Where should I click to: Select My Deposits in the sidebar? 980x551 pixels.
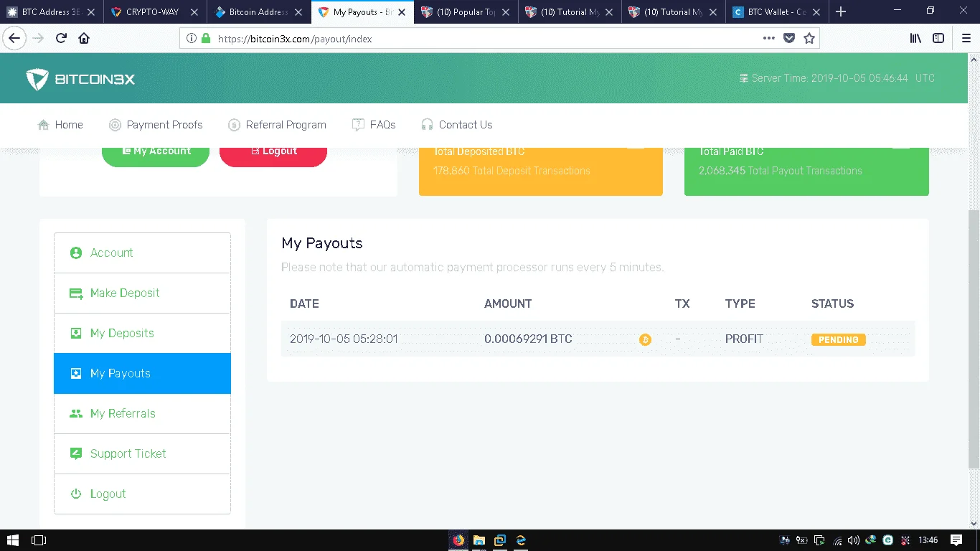coord(142,333)
